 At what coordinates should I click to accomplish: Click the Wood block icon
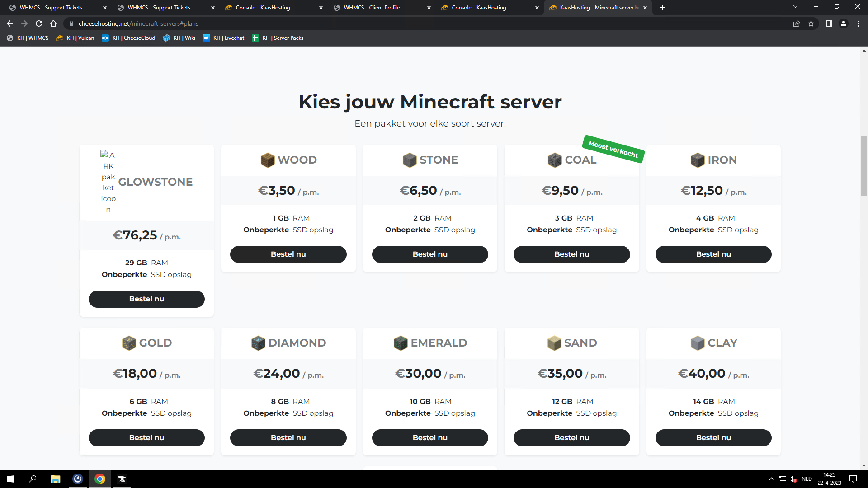(268, 160)
